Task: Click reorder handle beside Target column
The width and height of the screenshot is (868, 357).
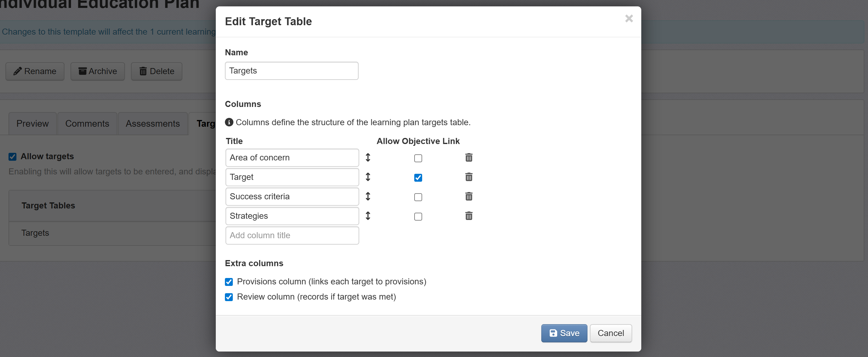Action: coord(368,177)
